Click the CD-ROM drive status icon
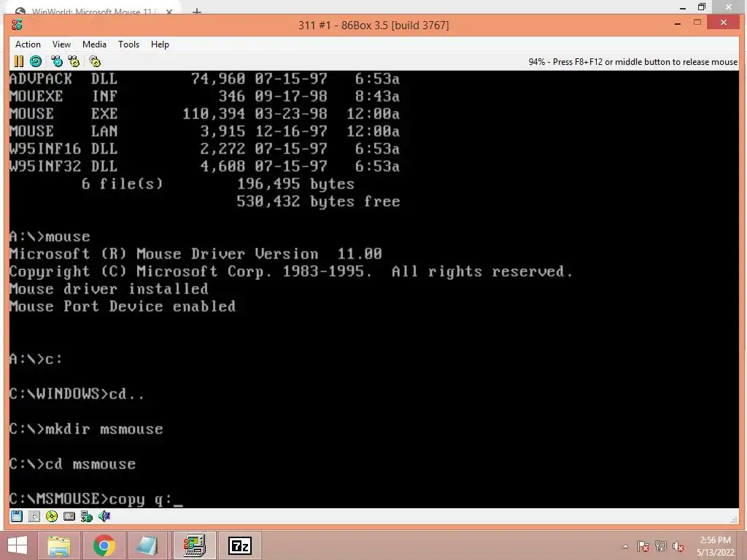The width and height of the screenshot is (747, 560). [52, 516]
